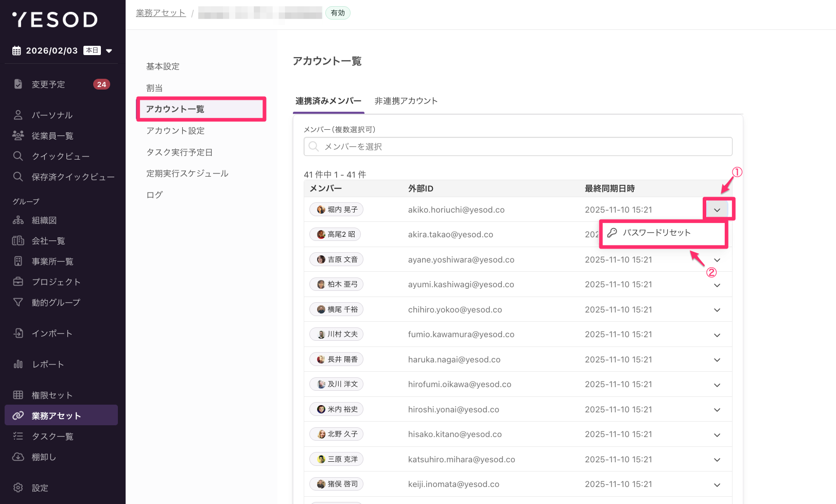Click the calendar icon beside the date
The width and height of the screenshot is (836, 504).
(x=16, y=50)
